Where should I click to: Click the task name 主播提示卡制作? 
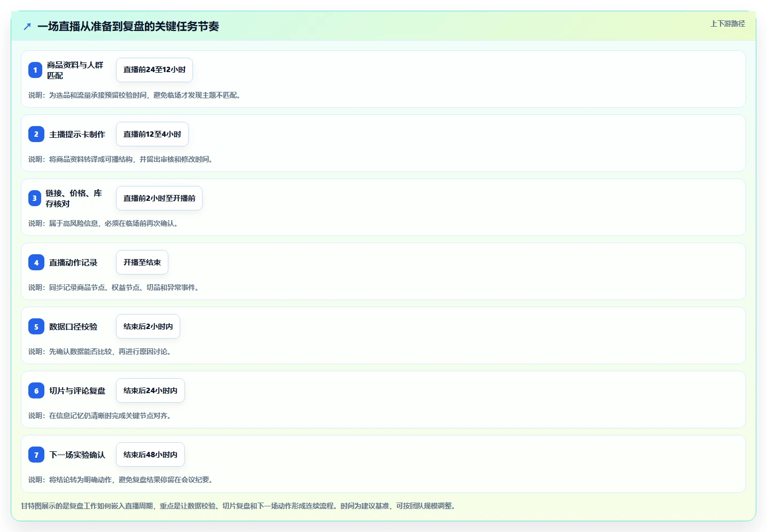click(x=78, y=134)
